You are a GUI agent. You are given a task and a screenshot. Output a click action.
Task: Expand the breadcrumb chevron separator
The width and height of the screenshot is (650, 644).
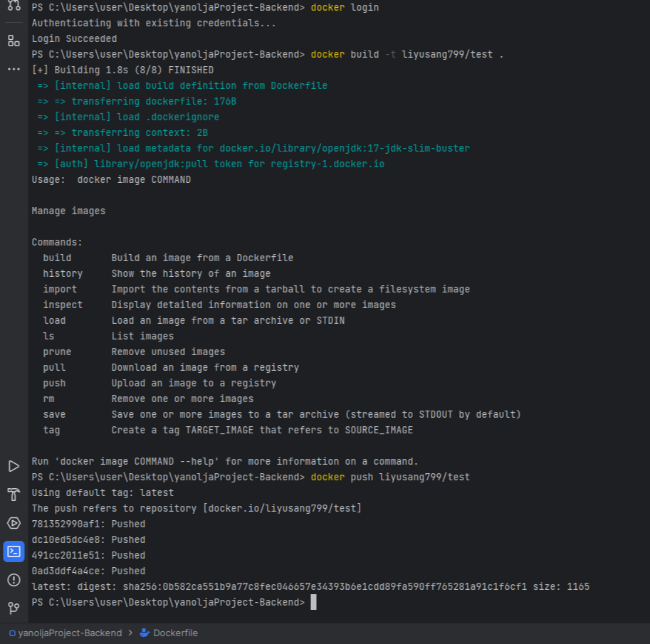pyautogui.click(x=130, y=633)
